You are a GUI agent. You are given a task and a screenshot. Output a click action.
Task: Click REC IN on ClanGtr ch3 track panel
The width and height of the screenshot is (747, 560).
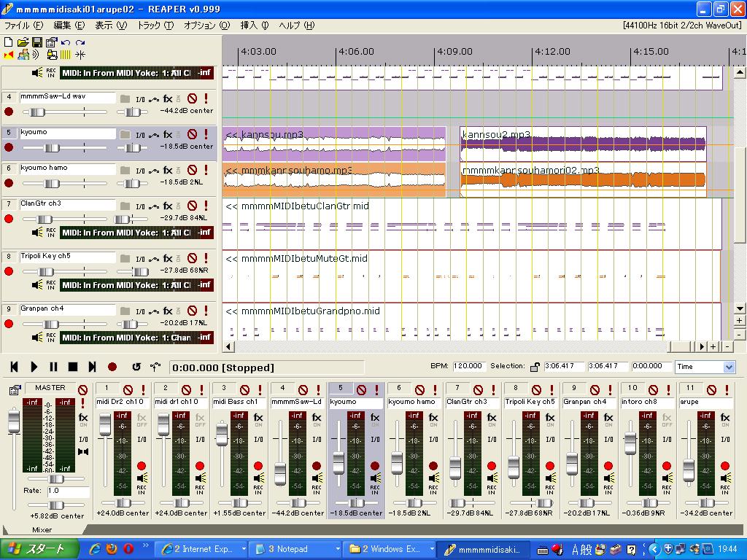coord(51,233)
